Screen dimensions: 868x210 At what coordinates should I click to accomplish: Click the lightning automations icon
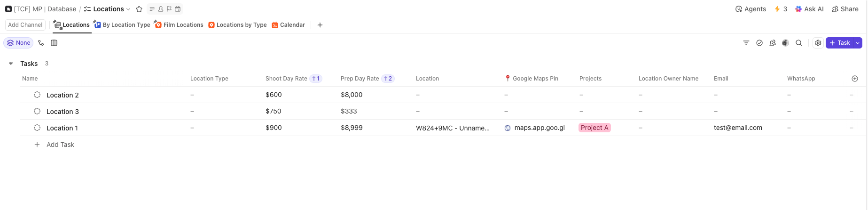pos(777,9)
